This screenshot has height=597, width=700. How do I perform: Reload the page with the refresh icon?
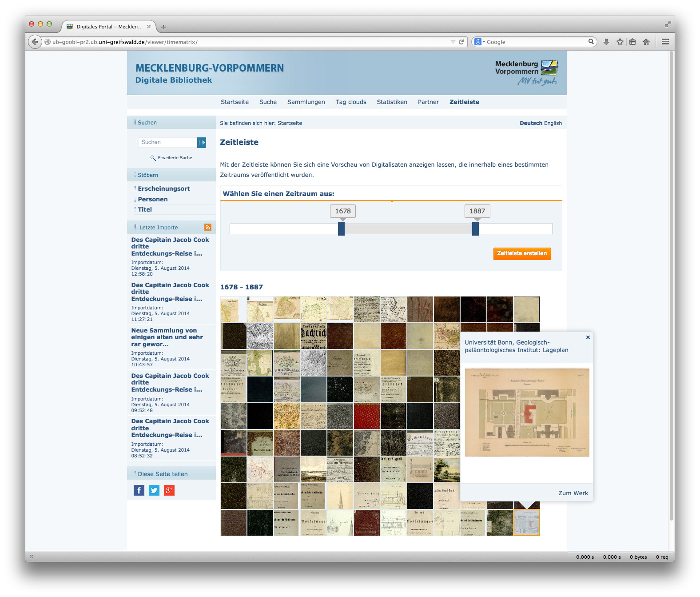point(461,42)
